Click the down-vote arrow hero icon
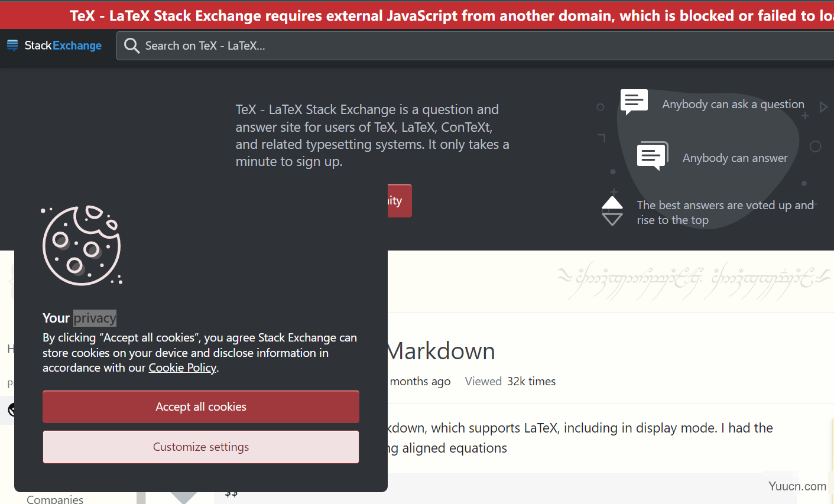This screenshot has height=504, width=834. pyautogui.click(x=612, y=220)
